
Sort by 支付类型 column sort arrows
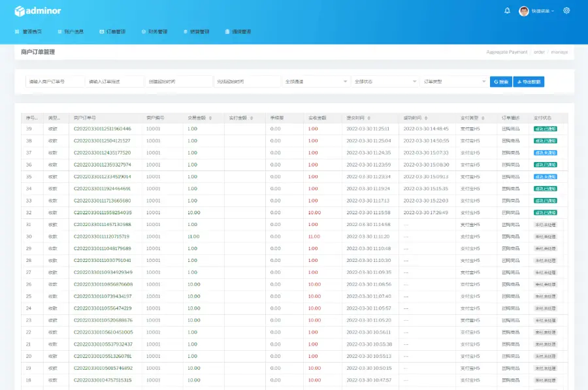(x=484, y=118)
